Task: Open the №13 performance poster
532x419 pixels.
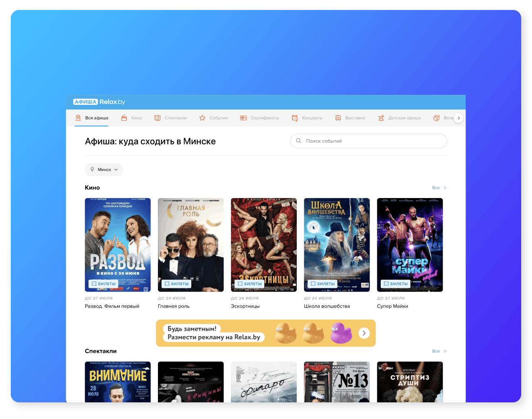Action: pyautogui.click(x=337, y=382)
